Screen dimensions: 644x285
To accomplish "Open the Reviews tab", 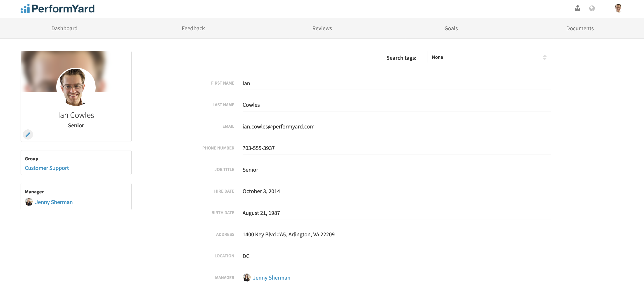I will pyautogui.click(x=322, y=28).
